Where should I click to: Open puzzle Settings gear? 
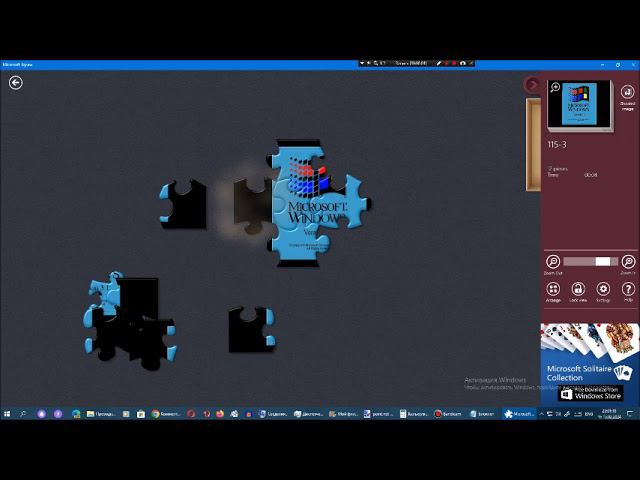point(603,289)
